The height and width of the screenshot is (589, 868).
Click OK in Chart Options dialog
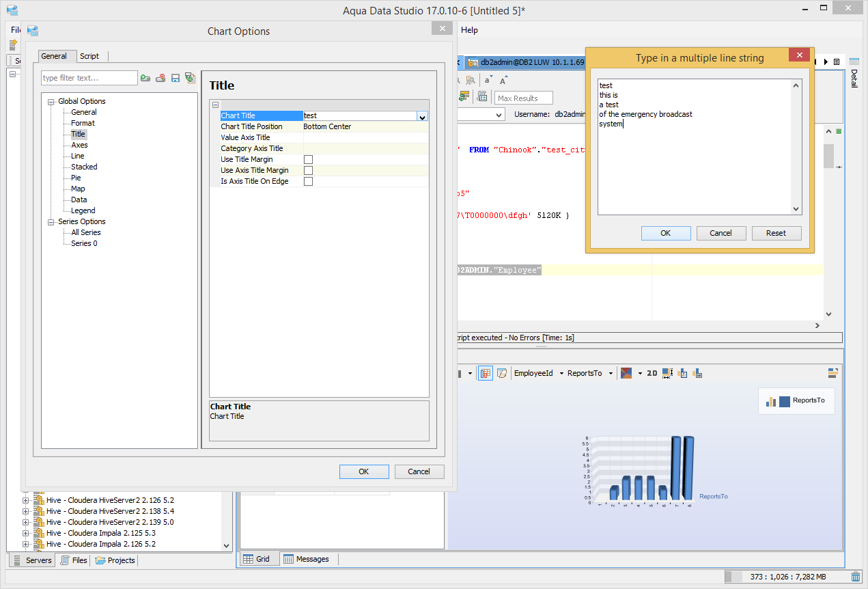[x=364, y=471]
